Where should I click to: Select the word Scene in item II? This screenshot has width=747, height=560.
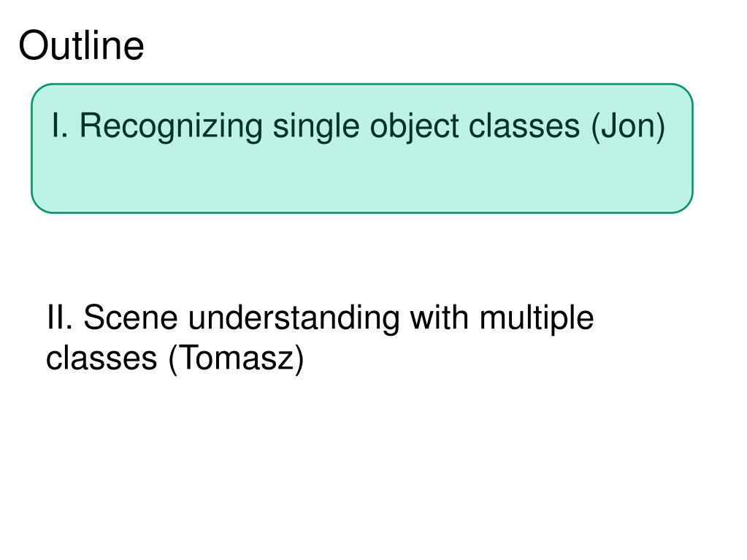(x=131, y=317)
